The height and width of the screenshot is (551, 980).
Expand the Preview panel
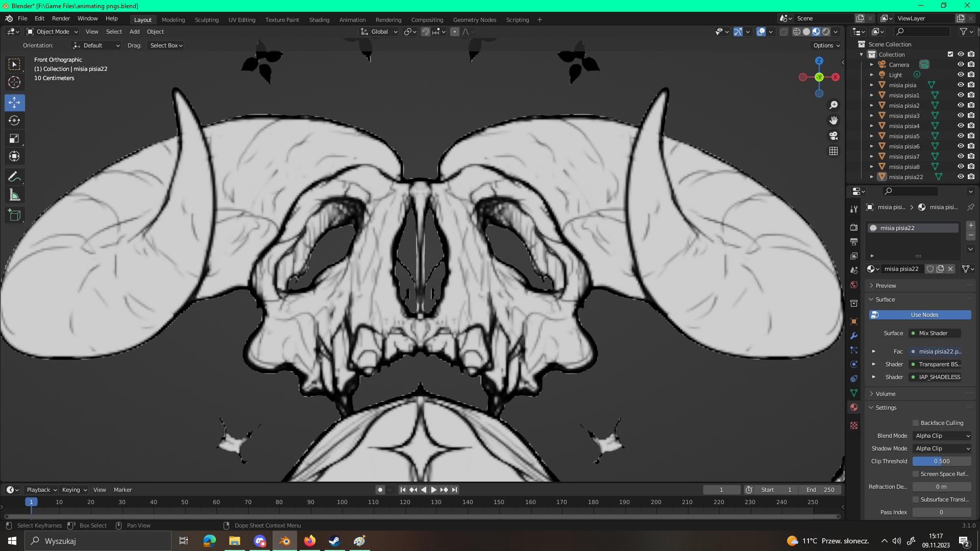886,286
